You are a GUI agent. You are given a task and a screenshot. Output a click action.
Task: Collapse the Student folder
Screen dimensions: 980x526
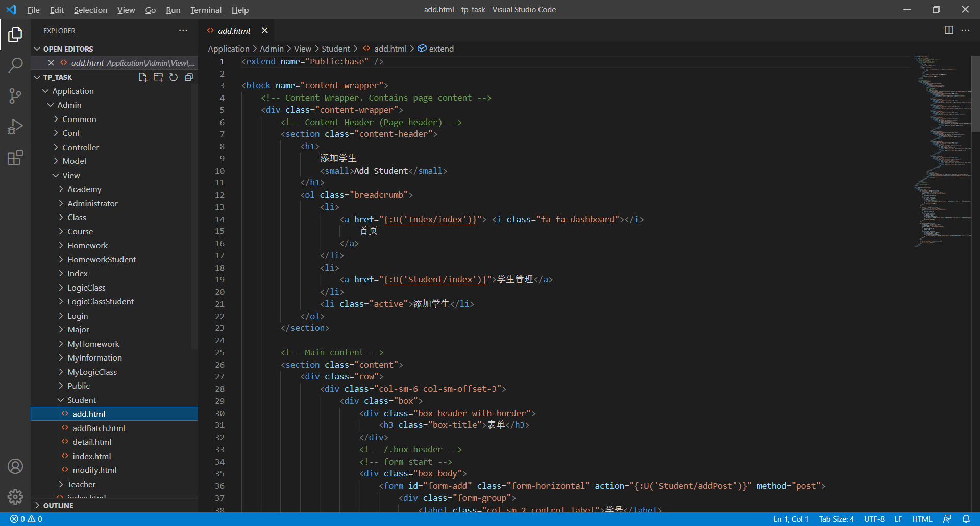pyautogui.click(x=114, y=400)
